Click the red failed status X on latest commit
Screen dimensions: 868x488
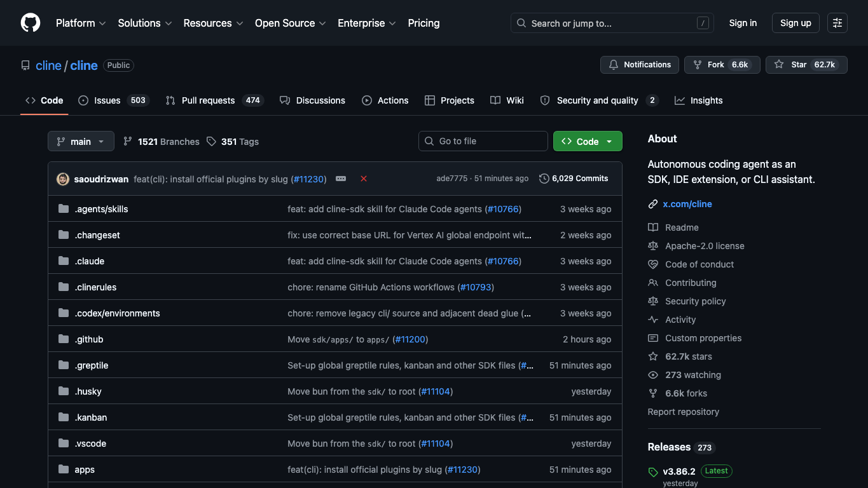[364, 179]
